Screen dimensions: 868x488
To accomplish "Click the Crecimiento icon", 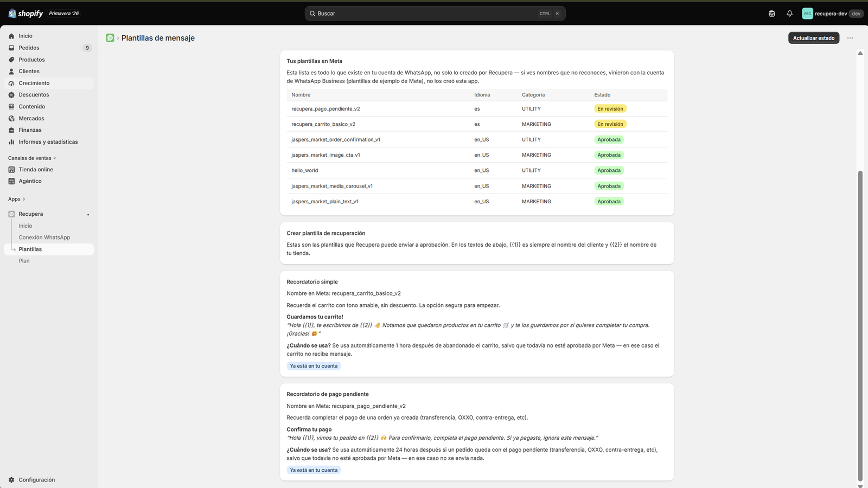I will [x=11, y=84].
